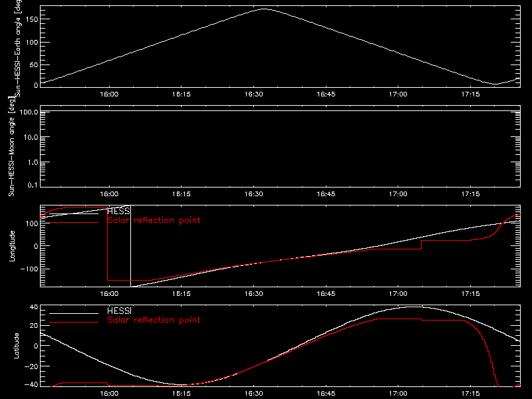The height and width of the screenshot is (399, 532).
Task: Select the 1.0 tick in Moon angle plot
Action: [x=33, y=162]
